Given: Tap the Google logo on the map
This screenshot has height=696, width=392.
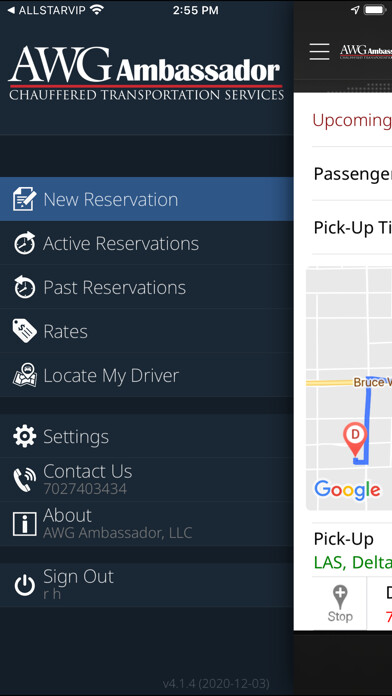Looking at the screenshot, I should (x=347, y=490).
